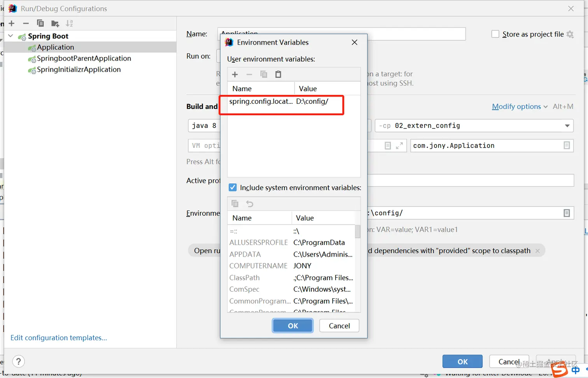Click Open run tool window option tag
This screenshot has height=378, width=588.
(x=205, y=251)
